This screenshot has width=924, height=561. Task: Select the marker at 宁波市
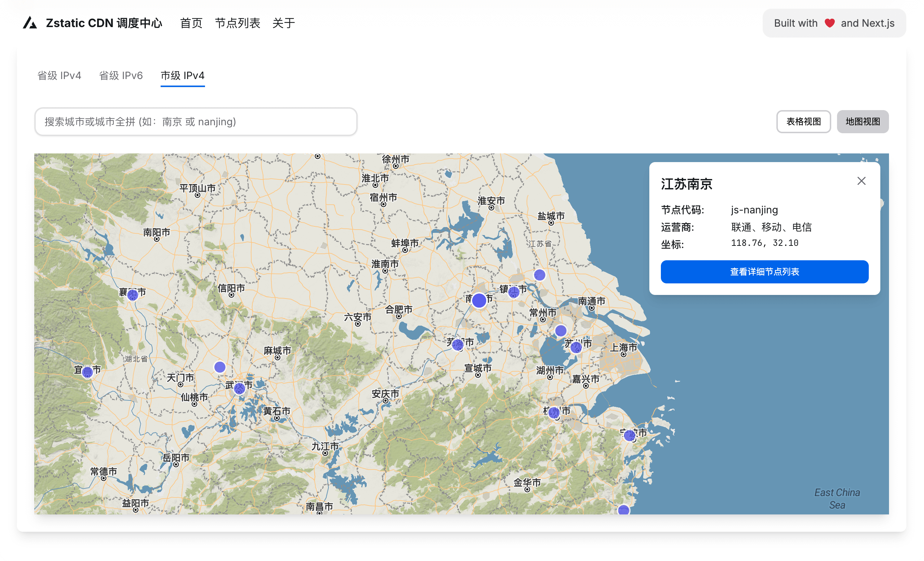click(x=629, y=435)
